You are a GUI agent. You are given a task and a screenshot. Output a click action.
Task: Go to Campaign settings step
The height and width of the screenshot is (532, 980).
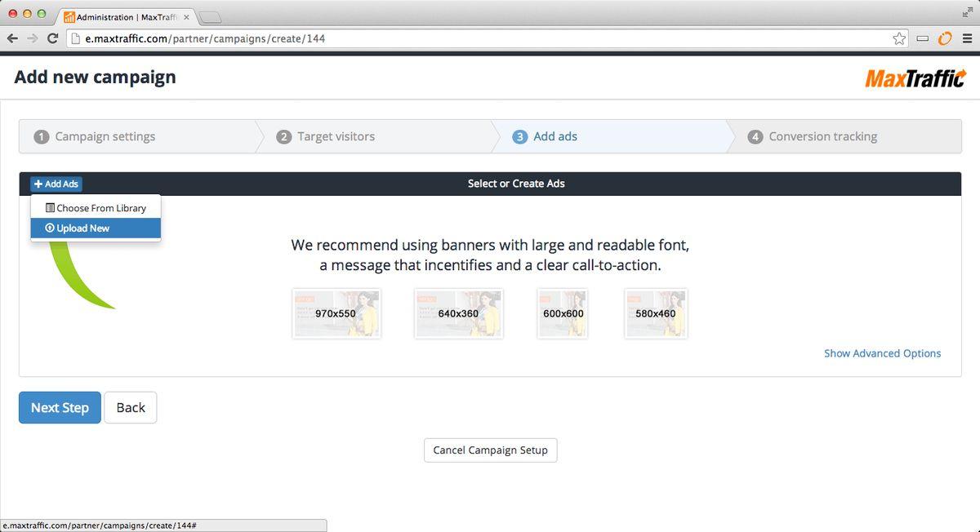(x=105, y=137)
